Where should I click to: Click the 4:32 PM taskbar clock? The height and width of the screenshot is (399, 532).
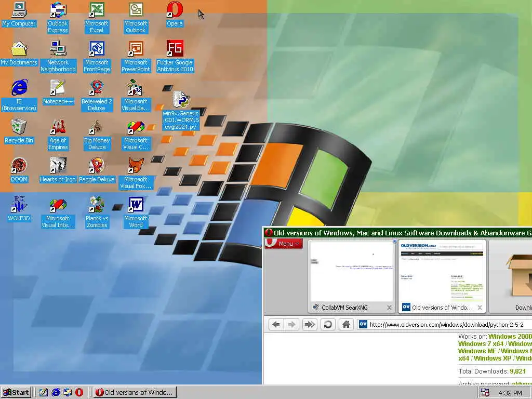(510, 393)
